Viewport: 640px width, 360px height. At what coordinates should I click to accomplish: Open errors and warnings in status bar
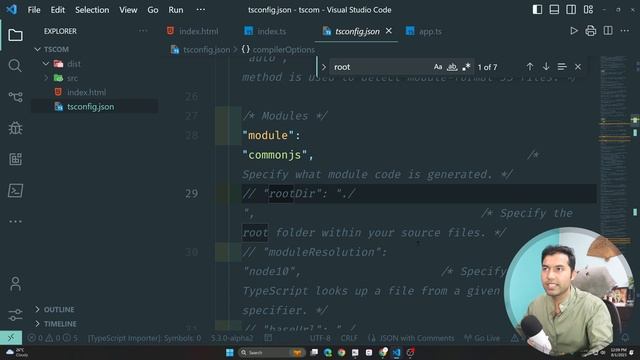[52, 338]
